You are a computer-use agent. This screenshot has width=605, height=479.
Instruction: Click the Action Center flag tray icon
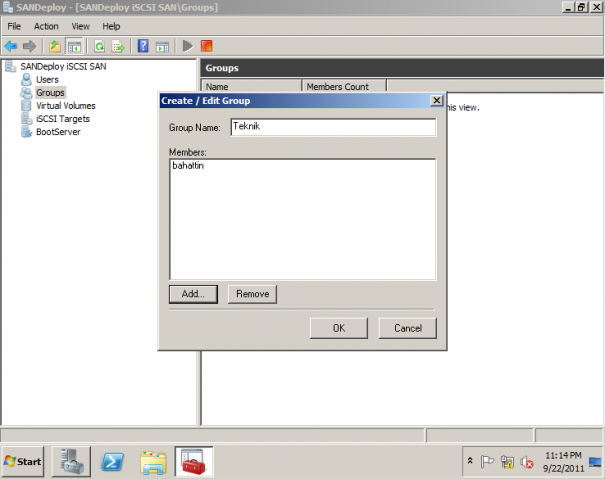[x=487, y=461]
